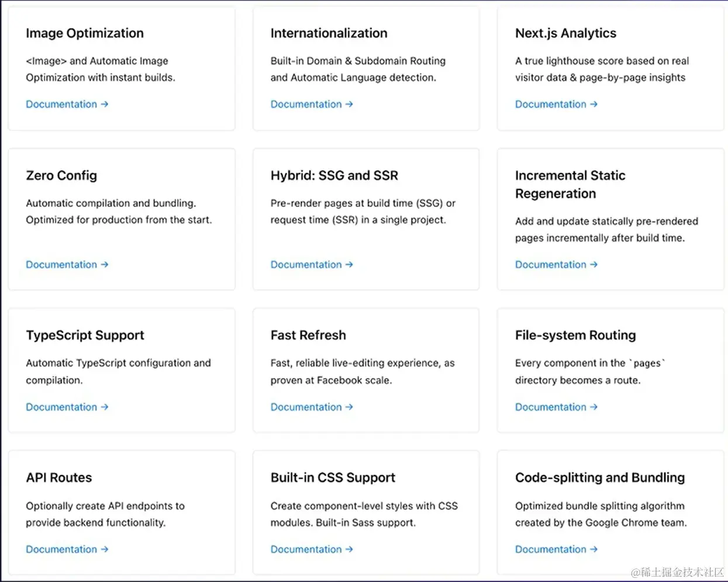
Task: Select the API Routes heading
Action: click(59, 478)
